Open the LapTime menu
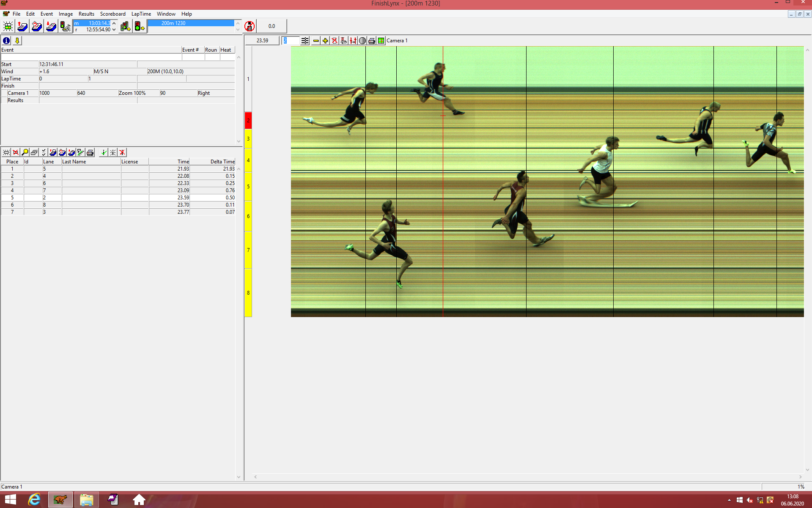The height and width of the screenshot is (508, 812). pos(141,14)
